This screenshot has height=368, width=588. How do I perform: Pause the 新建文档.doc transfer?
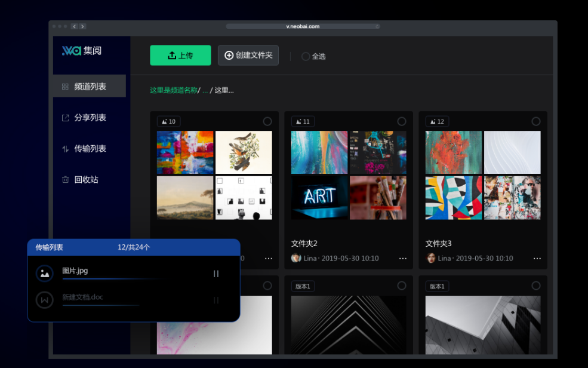coord(216,300)
